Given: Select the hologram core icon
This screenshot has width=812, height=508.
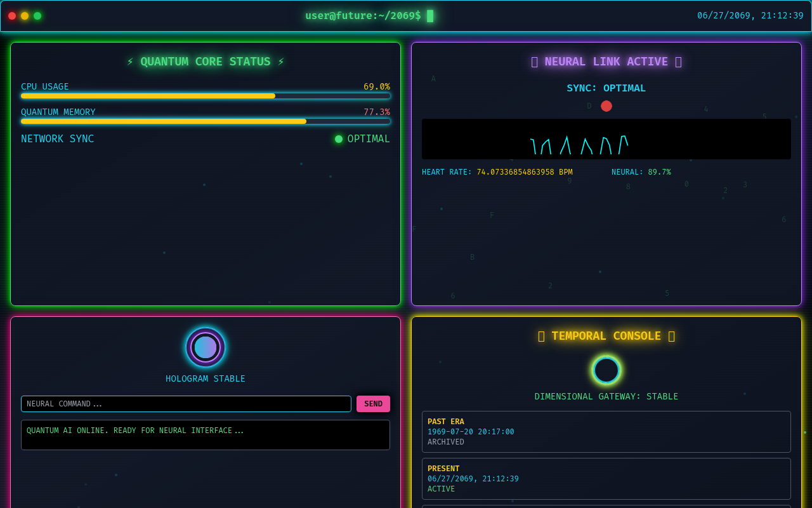Looking at the screenshot, I should click(x=205, y=347).
